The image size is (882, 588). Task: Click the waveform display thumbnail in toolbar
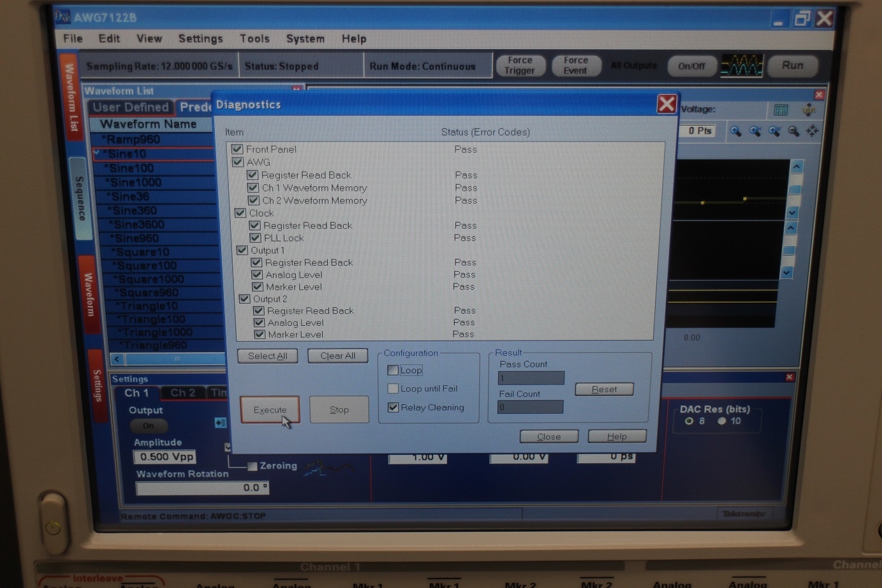[742, 66]
